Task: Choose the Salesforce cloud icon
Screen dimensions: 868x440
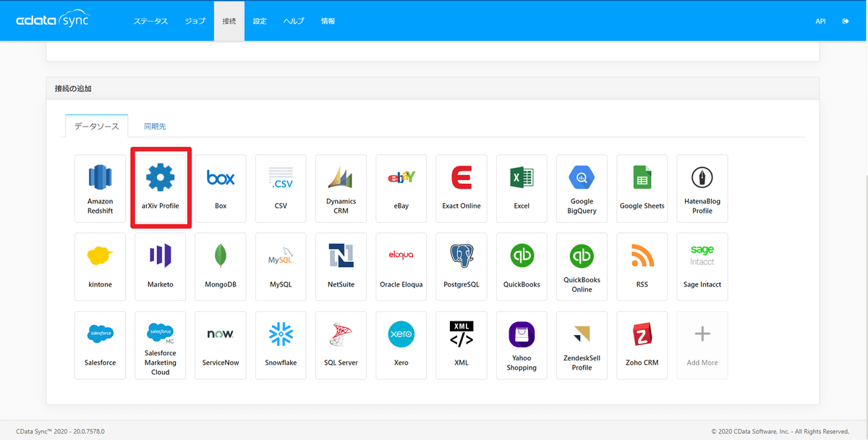Action: click(100, 334)
